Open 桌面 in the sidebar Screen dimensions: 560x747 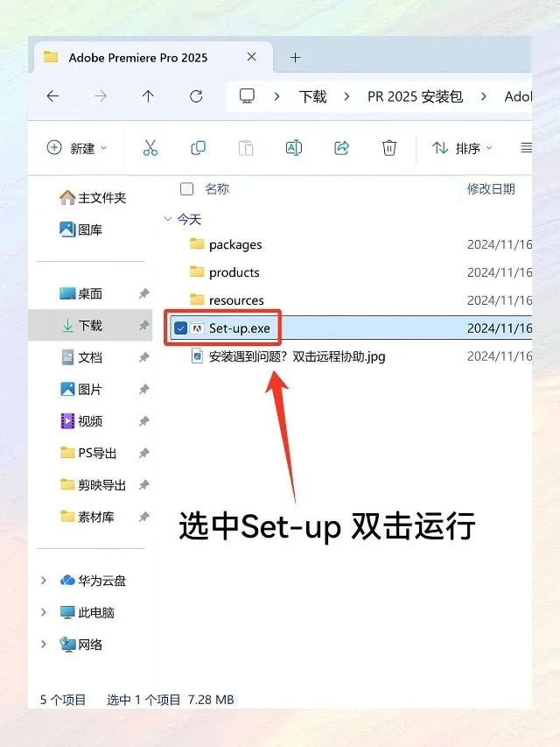click(x=81, y=293)
